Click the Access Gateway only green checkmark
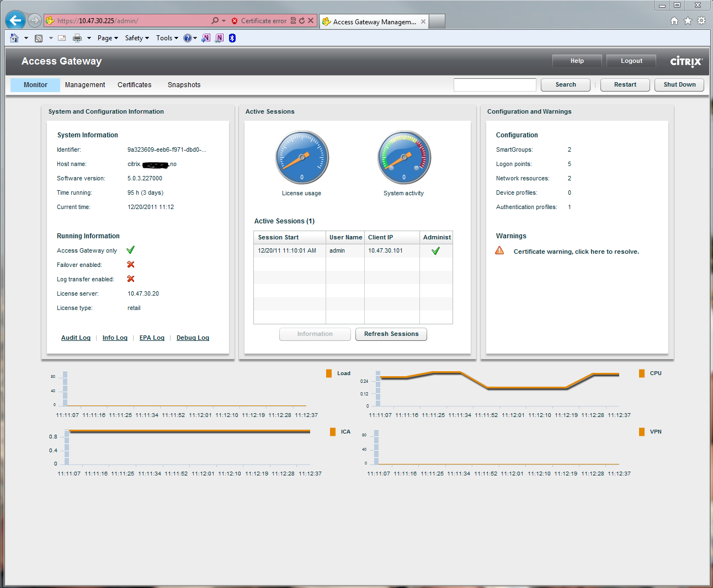The width and height of the screenshot is (713, 588). 130,250
